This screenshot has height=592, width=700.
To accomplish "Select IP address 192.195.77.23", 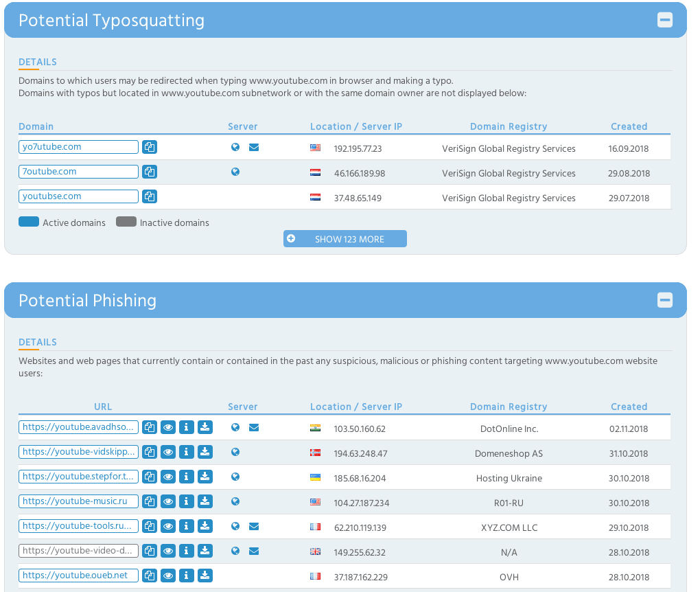I will (x=358, y=149).
